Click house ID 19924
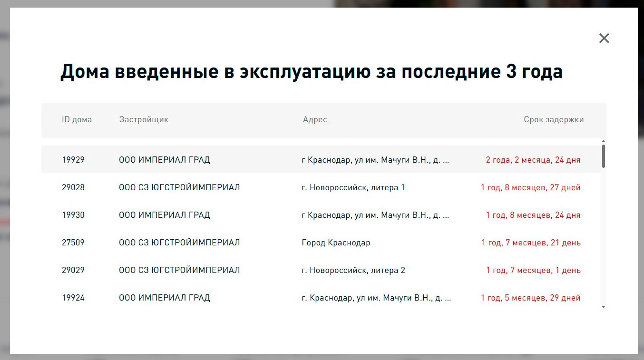Screen dimensions: 644x360 tap(73, 298)
